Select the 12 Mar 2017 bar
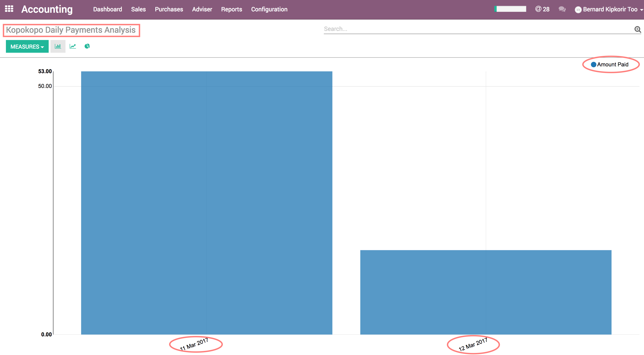 point(486,292)
